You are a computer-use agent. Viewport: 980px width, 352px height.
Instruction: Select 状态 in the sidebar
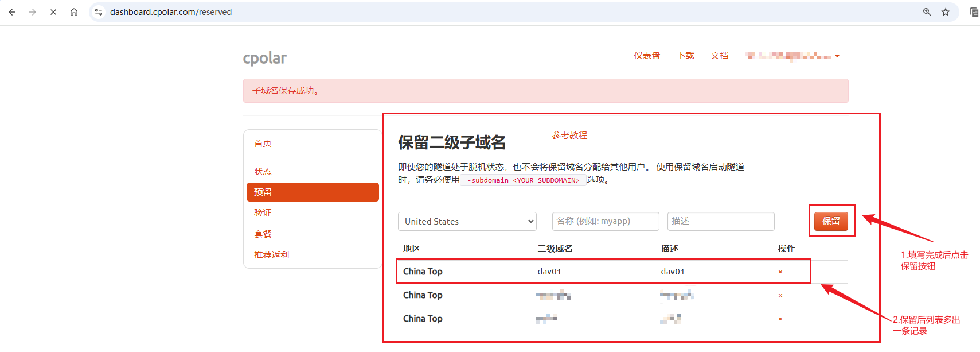pyautogui.click(x=263, y=172)
